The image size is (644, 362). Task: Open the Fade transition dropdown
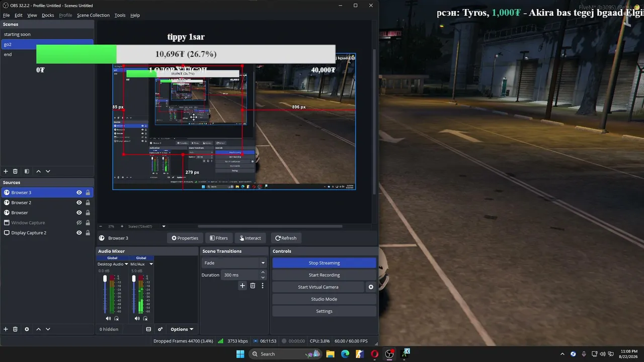coord(234,263)
